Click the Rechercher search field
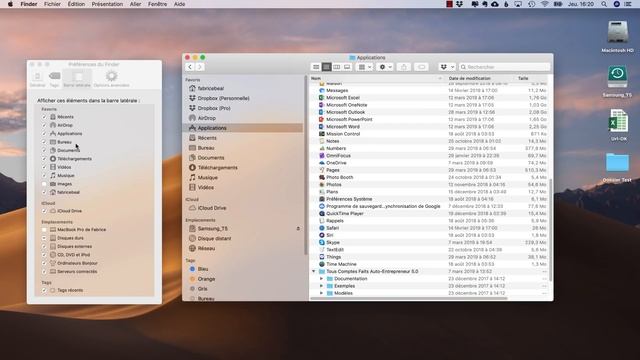640x360 pixels. pos(504,67)
